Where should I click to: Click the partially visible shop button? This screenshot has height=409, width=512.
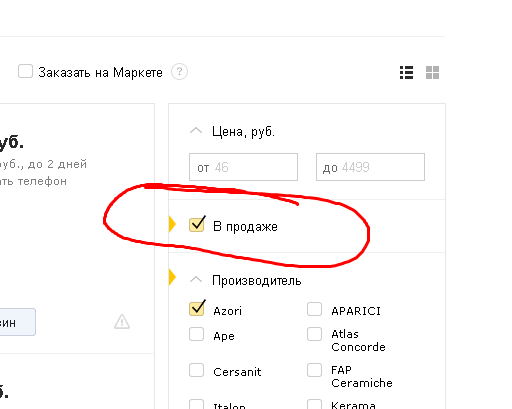(x=18, y=322)
